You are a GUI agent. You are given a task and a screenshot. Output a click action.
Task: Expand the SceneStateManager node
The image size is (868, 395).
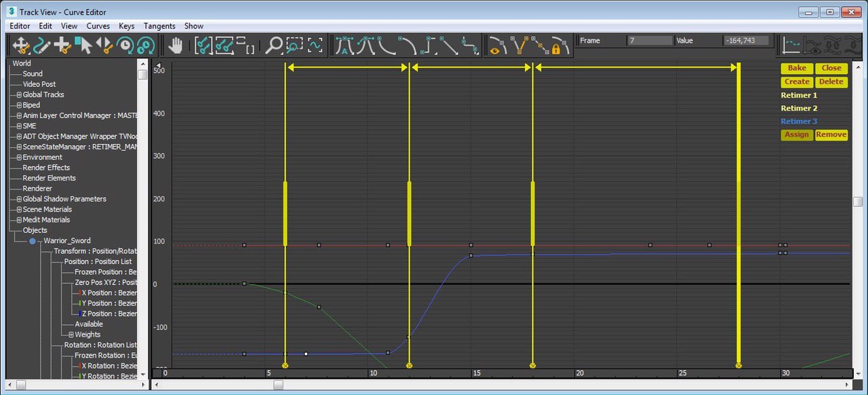19,147
